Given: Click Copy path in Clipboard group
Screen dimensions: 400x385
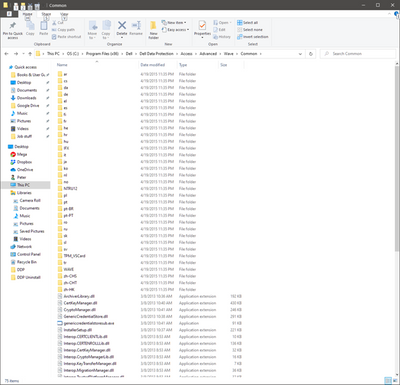Looking at the screenshot, I should point(63,30).
